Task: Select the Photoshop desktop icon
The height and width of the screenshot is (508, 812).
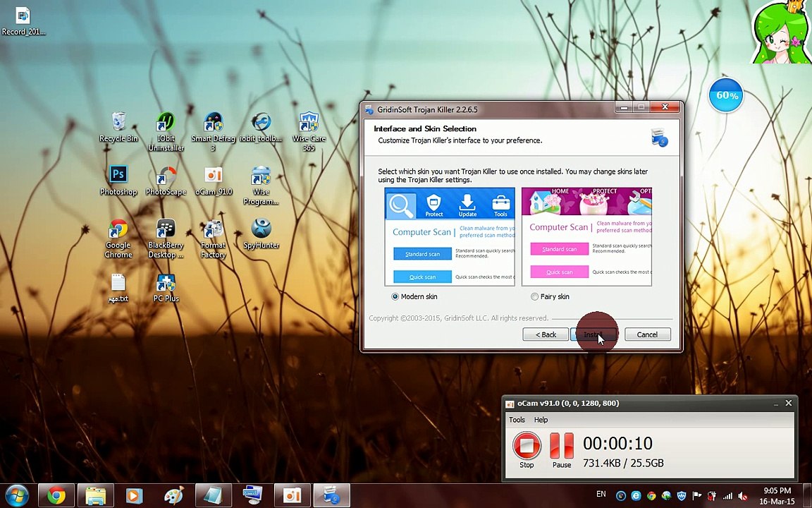Action: (118, 181)
